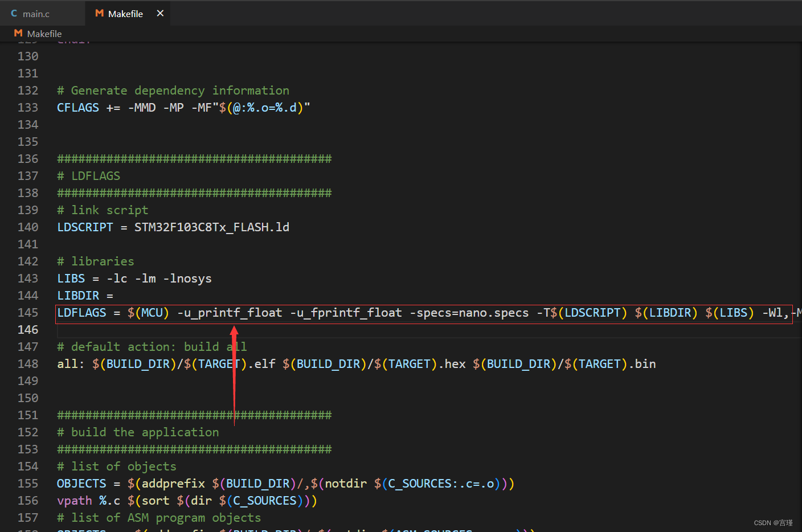Close the Makefile tab with the X

pyautogui.click(x=160, y=13)
